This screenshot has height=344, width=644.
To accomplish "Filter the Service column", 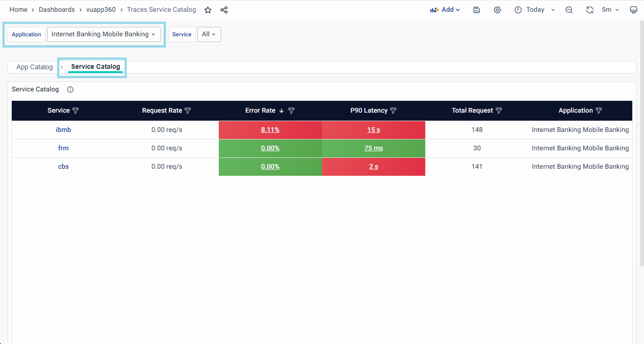I will (x=75, y=111).
